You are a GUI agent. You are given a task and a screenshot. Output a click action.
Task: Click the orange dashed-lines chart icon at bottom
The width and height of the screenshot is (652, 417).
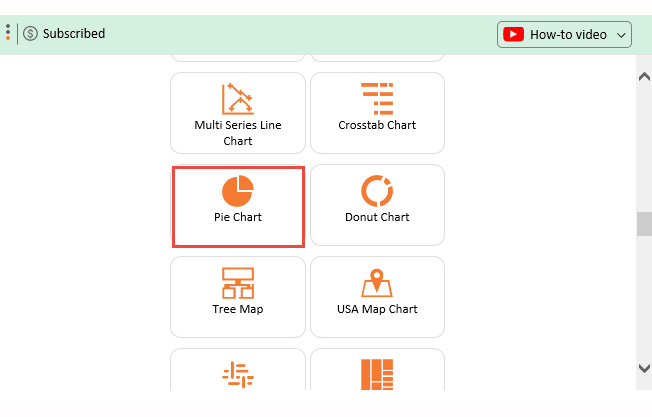pyautogui.click(x=237, y=373)
